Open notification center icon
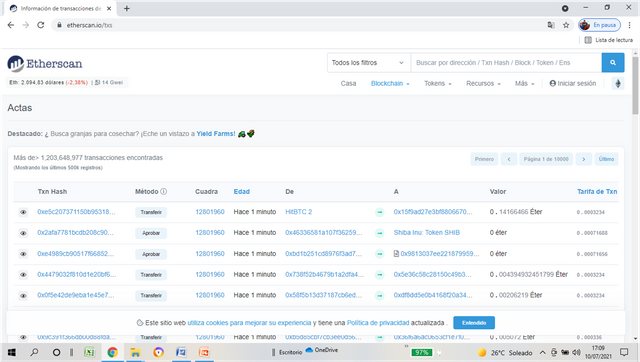This screenshot has width=640, height=362. [x=624, y=352]
